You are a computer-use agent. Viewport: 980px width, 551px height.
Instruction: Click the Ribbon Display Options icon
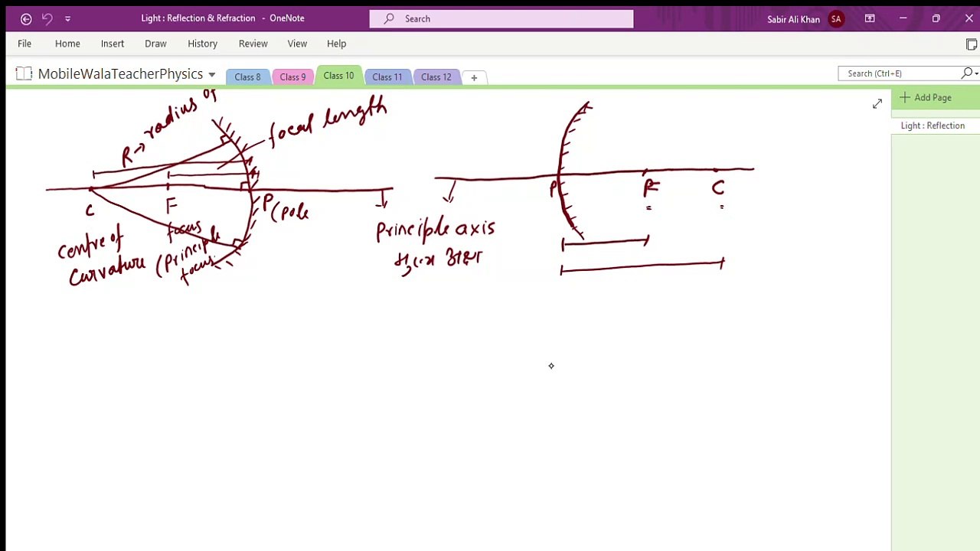pyautogui.click(x=870, y=18)
